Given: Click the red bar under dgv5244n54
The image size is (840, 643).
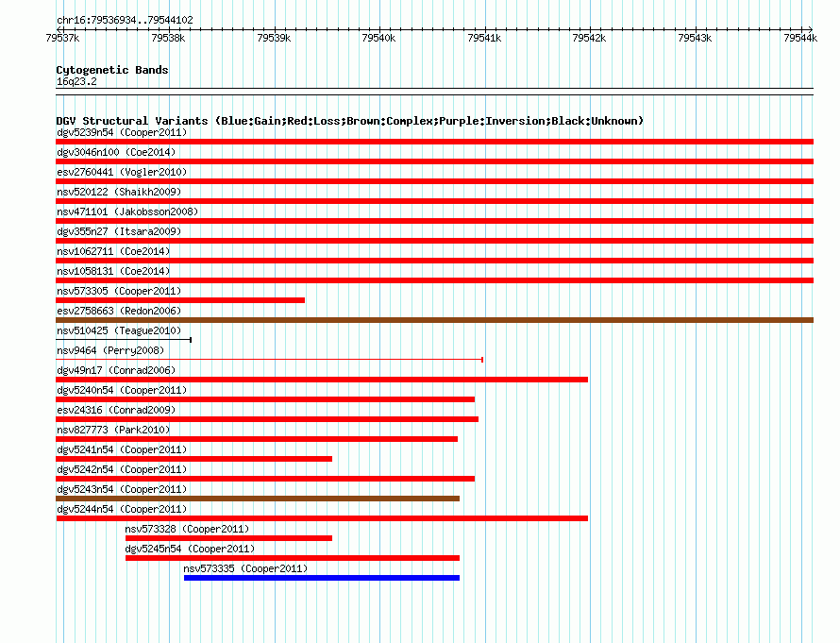Looking at the screenshot, I should [x=322, y=518].
